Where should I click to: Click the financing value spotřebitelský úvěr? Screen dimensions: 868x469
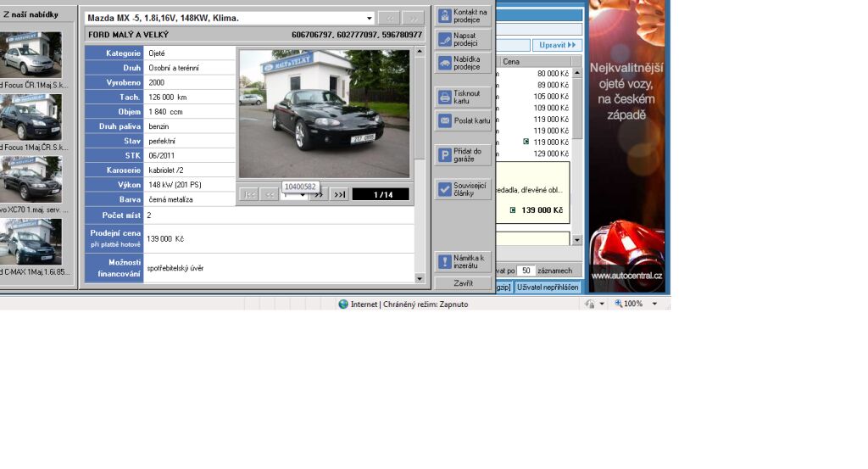tap(175, 268)
